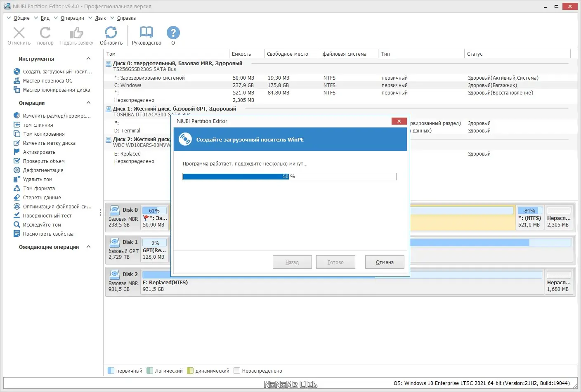Sort by the Емкость column header
The width and height of the screenshot is (581, 392).
(246, 54)
